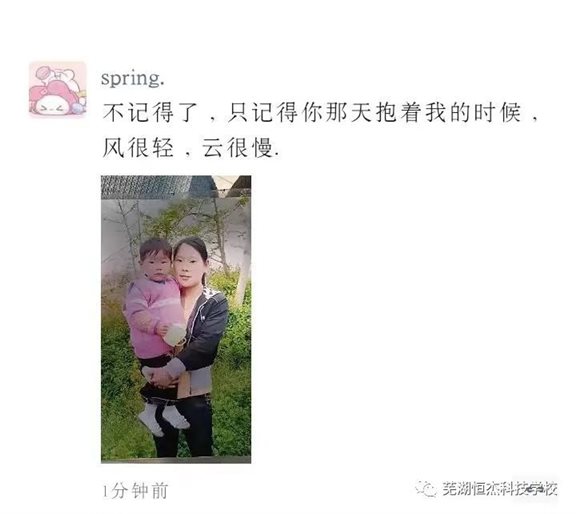Click the "1分钟前" timestamp
Viewport: 576px width, 514px height.
click(136, 491)
